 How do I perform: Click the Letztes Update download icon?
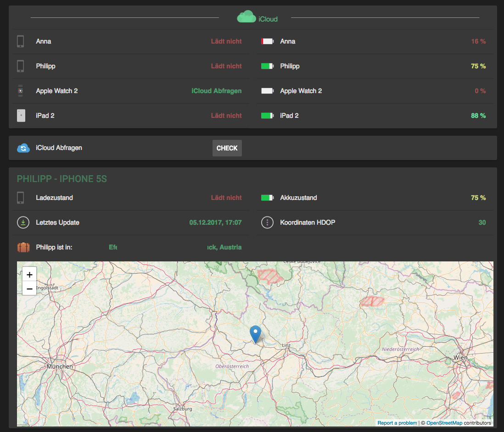[23, 222]
